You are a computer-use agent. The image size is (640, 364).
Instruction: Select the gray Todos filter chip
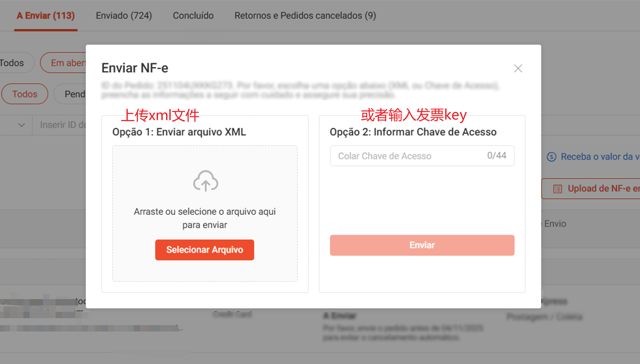click(13, 63)
